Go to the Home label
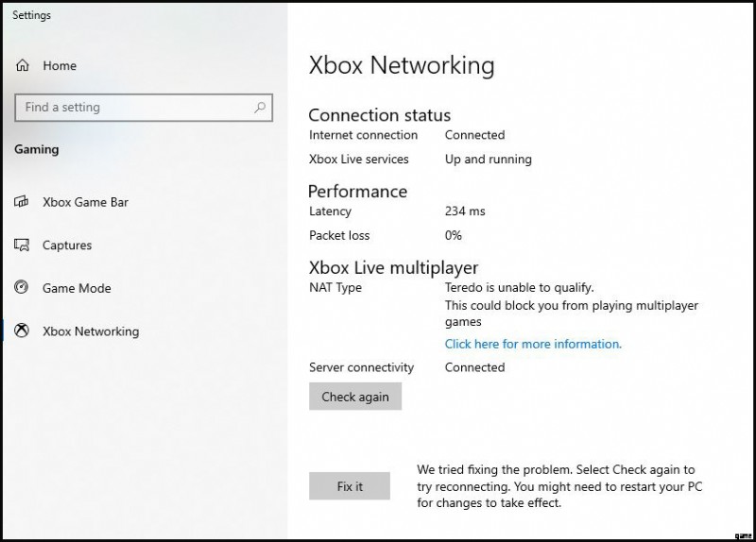 click(x=60, y=66)
